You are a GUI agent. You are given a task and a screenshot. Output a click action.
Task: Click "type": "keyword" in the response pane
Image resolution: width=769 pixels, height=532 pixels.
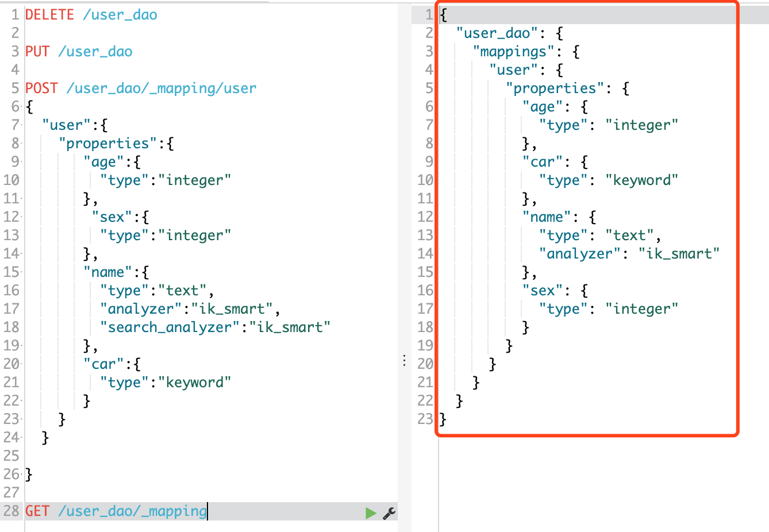(x=609, y=180)
